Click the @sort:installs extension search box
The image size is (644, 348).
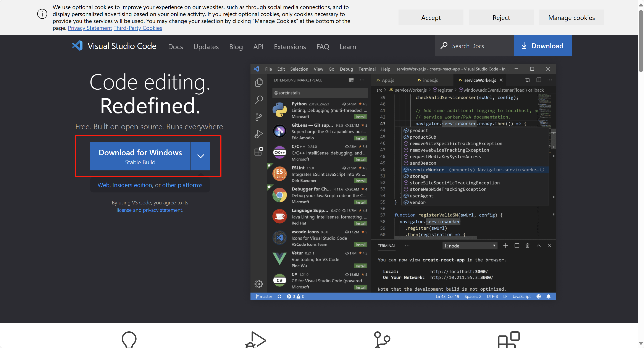point(320,92)
